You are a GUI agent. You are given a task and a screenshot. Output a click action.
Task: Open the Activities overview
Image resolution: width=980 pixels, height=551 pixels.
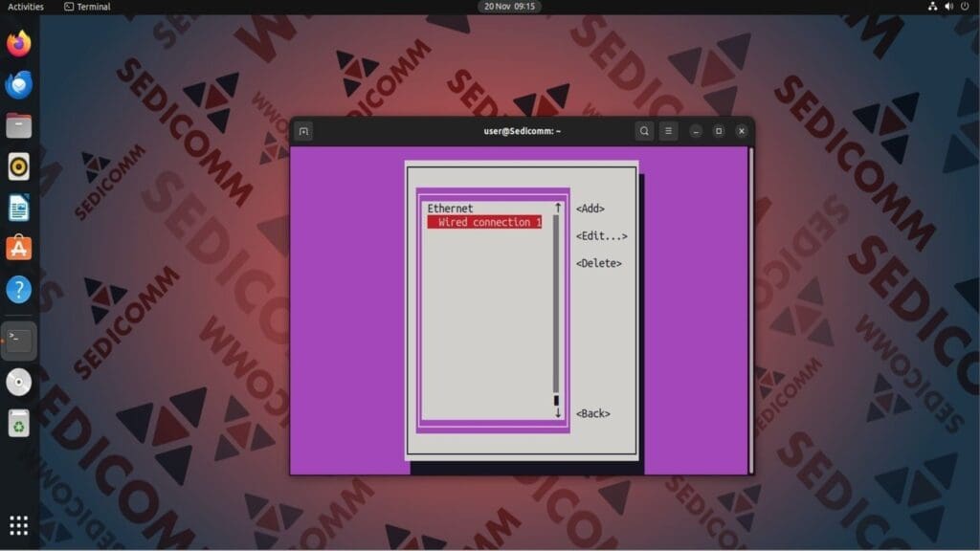click(x=26, y=7)
